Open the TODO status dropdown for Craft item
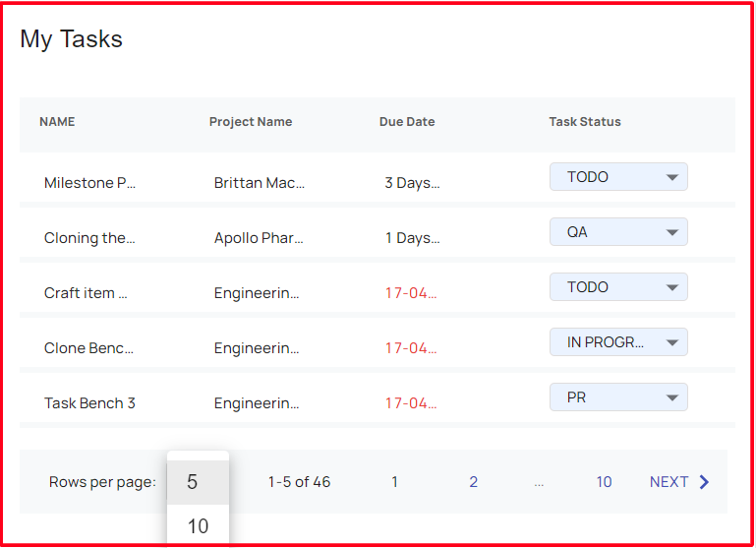The height and width of the screenshot is (548, 756). (x=618, y=286)
